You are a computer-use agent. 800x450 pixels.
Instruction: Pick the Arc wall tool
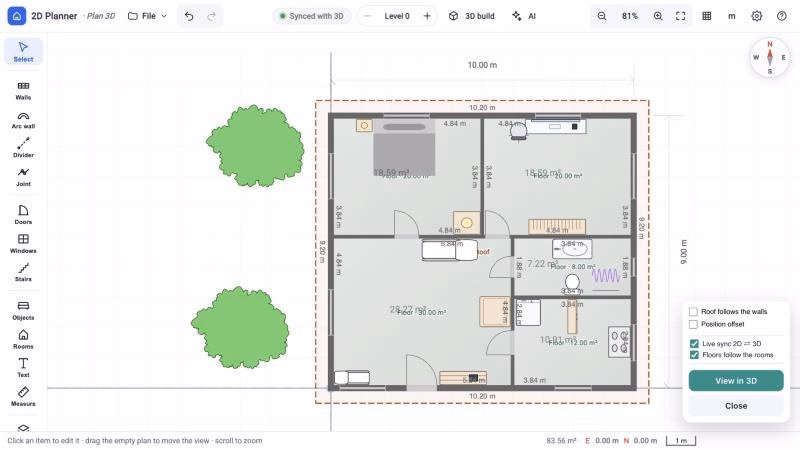tap(23, 120)
